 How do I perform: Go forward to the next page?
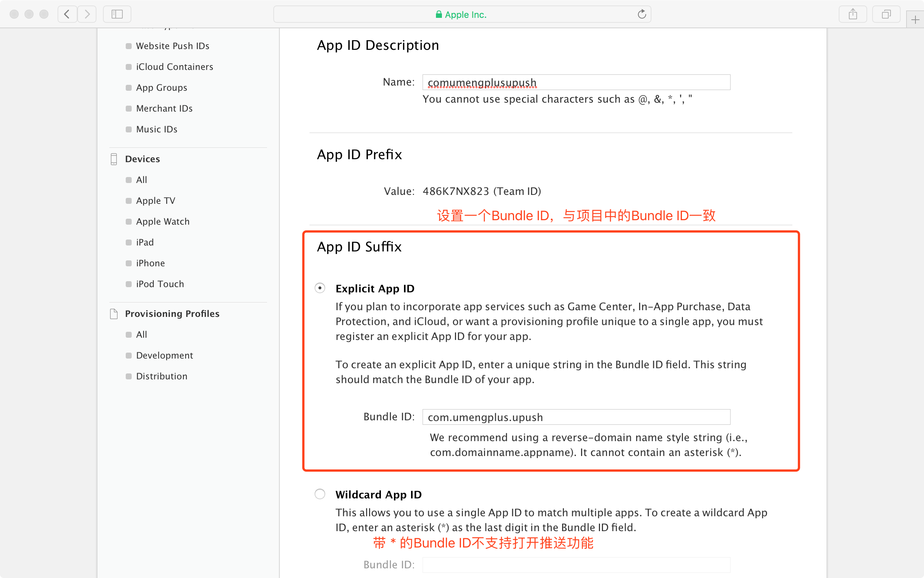(x=87, y=15)
